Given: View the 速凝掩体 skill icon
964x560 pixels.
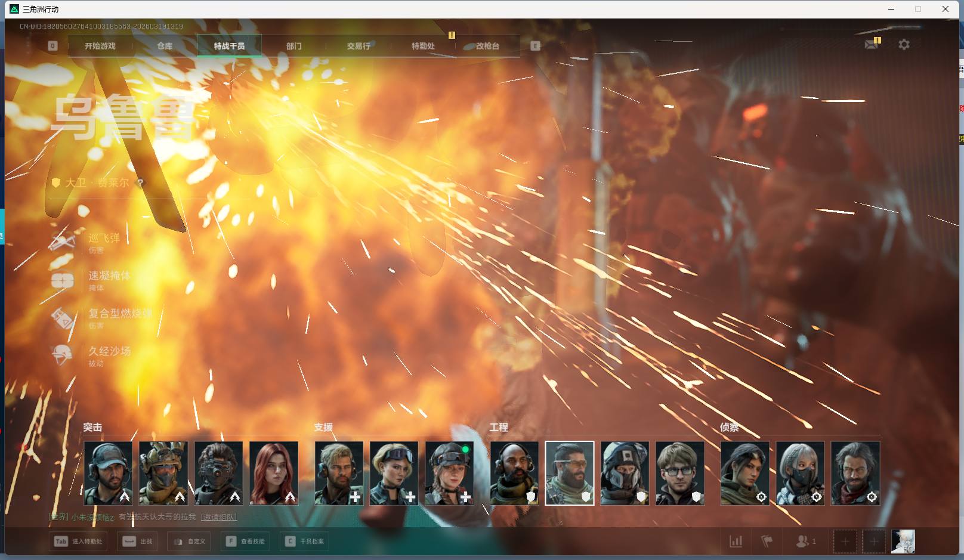Looking at the screenshot, I should 63,280.
